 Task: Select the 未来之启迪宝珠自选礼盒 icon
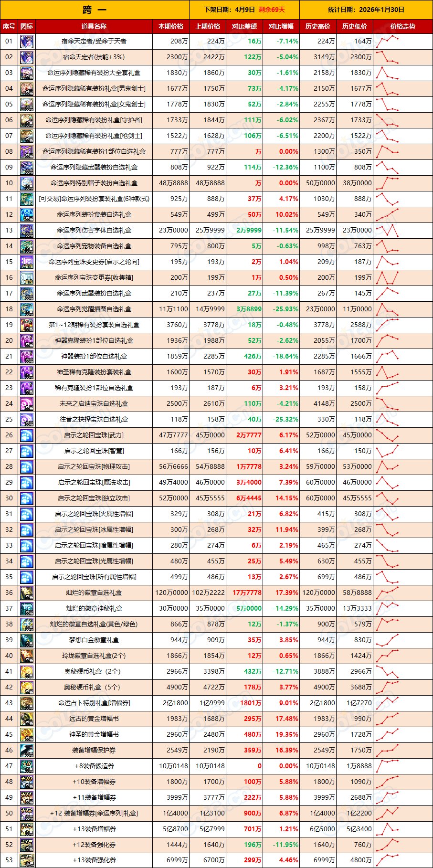coord(27,404)
